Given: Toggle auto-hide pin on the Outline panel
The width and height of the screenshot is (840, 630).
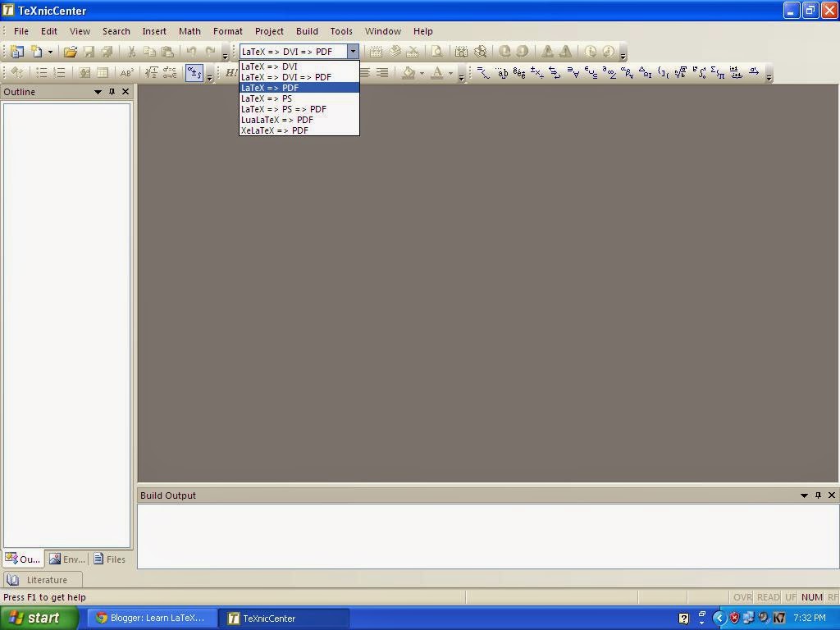Looking at the screenshot, I should (x=112, y=92).
